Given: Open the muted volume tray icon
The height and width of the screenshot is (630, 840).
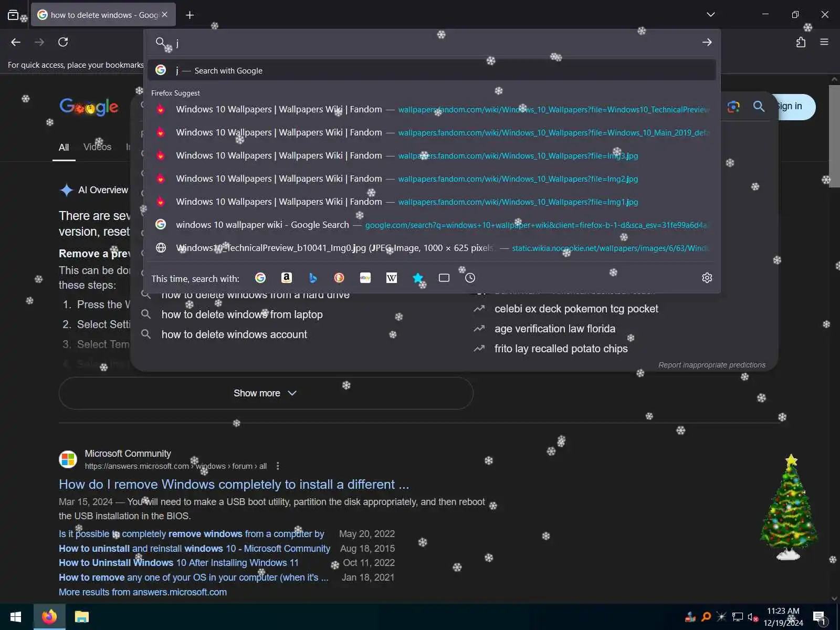Looking at the screenshot, I should [753, 617].
